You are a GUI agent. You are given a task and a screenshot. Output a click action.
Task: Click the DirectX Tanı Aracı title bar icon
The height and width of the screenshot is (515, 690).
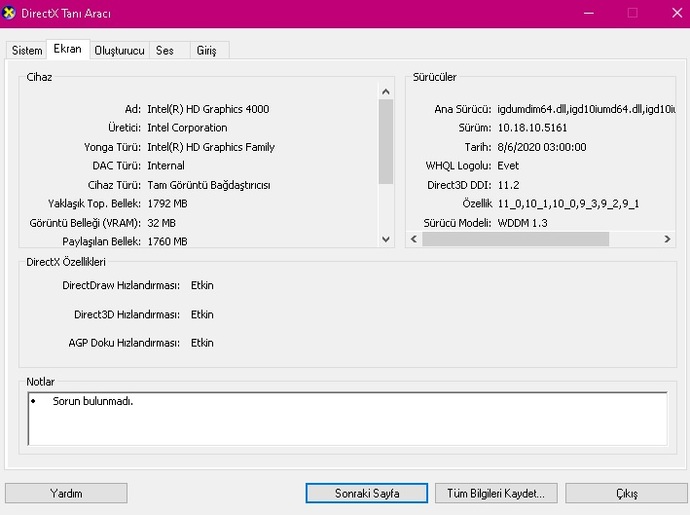[x=9, y=13]
